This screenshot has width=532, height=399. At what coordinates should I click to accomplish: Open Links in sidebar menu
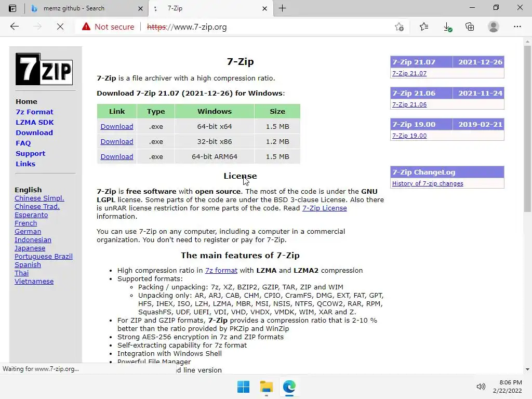pyautogui.click(x=25, y=164)
